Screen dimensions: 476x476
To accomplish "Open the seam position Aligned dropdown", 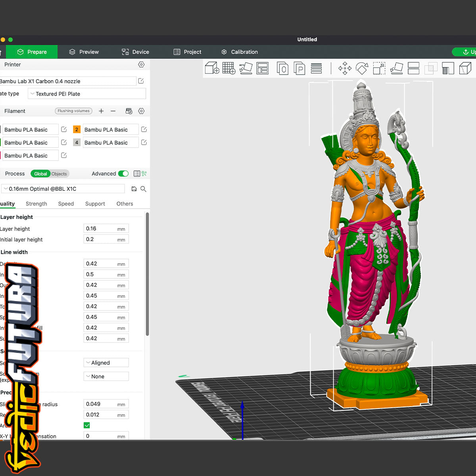I will tap(106, 363).
